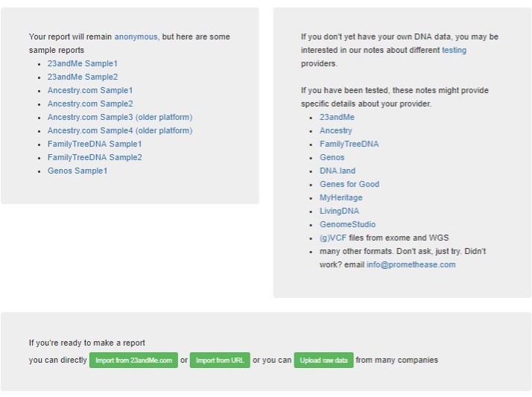View Ancestry.com Sample1 report

click(90, 90)
